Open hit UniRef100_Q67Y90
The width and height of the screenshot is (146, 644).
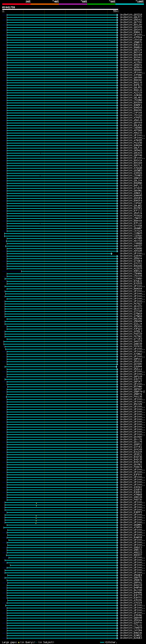click(131, 22)
